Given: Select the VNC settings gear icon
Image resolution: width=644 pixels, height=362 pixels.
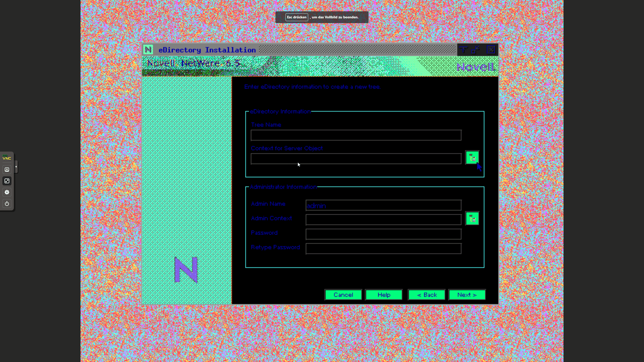Looking at the screenshot, I should pyautogui.click(x=7, y=192).
